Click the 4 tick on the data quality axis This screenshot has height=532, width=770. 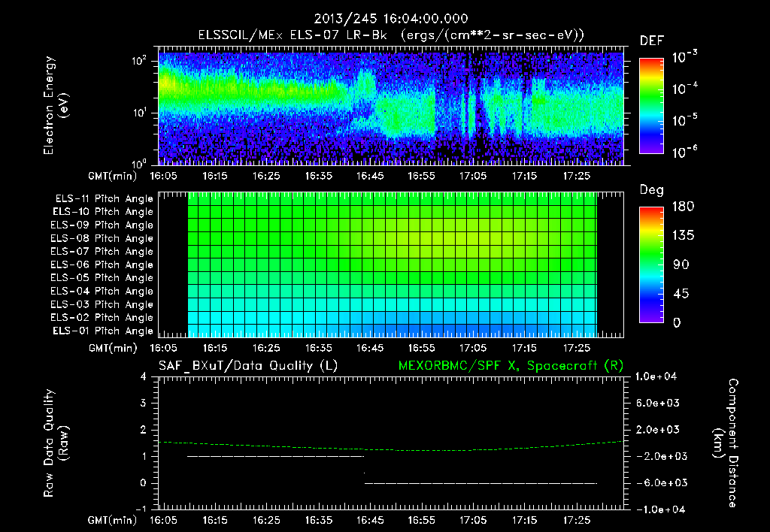click(x=144, y=377)
